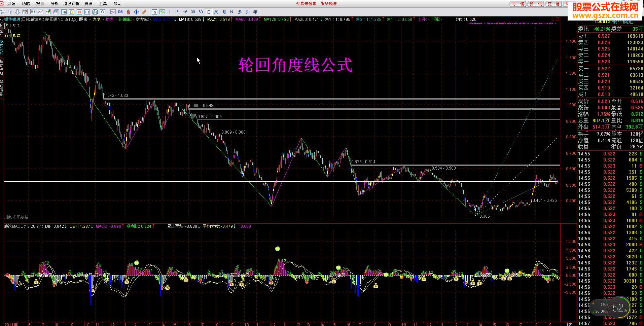Select the pencil drawing tool
This screenshot has width=644, height=326.
coord(144,12)
